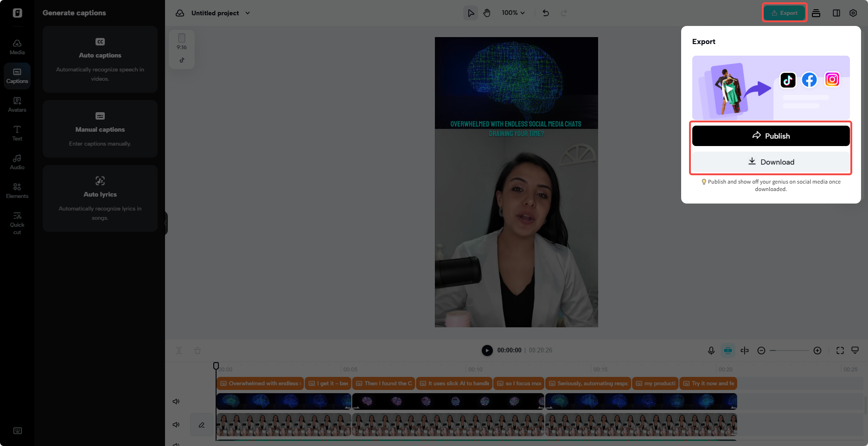This screenshot has width=868, height=446.
Task: Open the 100% zoom level dropdown
Action: [513, 13]
